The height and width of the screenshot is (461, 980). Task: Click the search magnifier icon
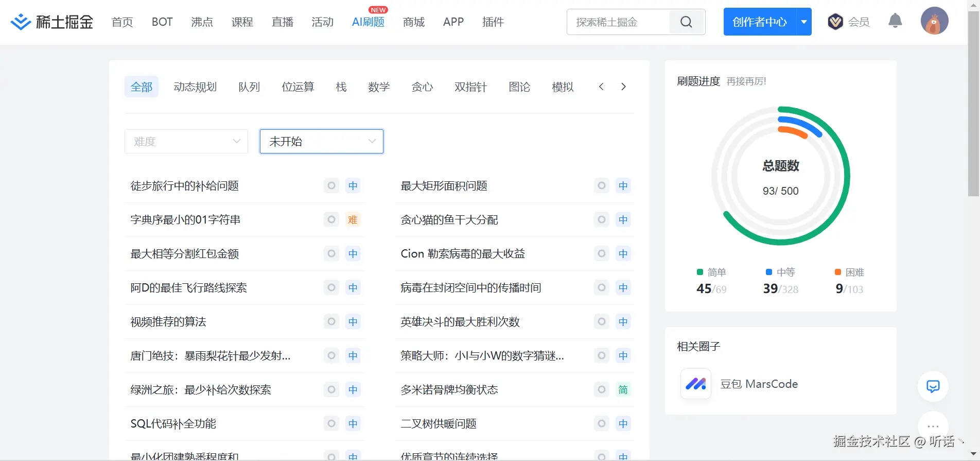[686, 22]
